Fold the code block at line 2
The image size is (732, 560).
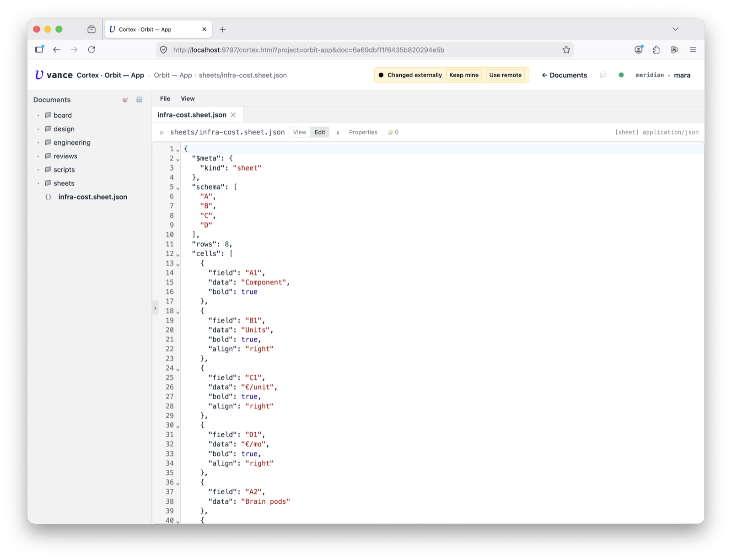pyautogui.click(x=178, y=159)
